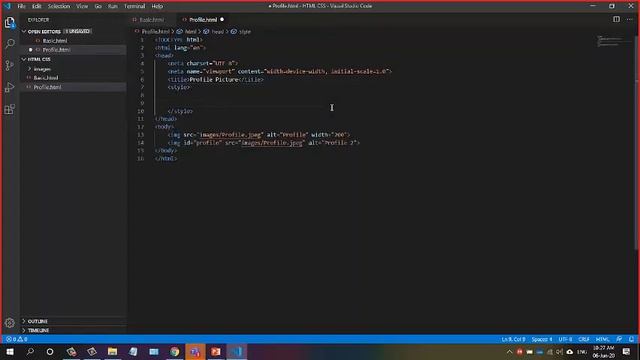Open the Selection menu
This screenshot has height=360, width=640.
click(x=59, y=6)
